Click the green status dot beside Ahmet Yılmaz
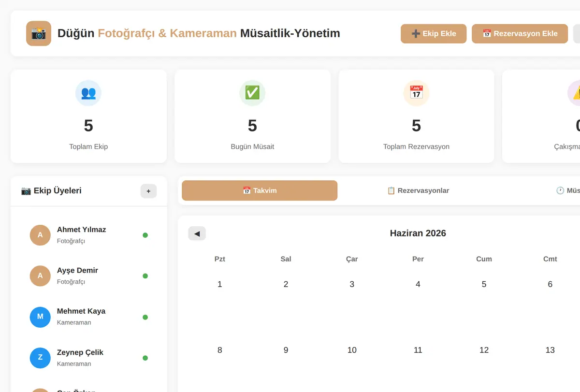Screen dimensions: 580x392 point(145,235)
